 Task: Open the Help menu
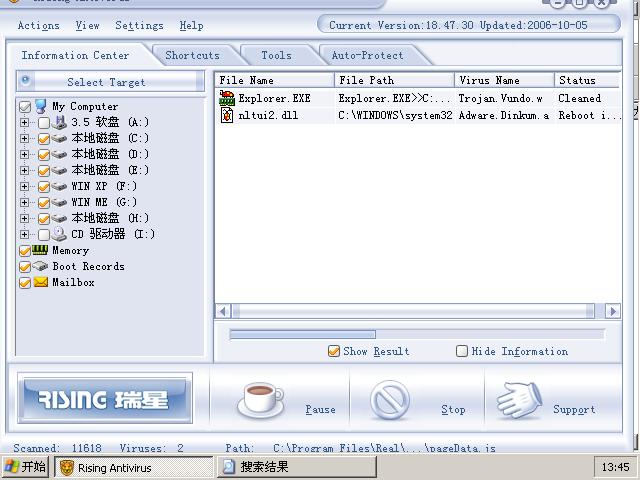click(x=191, y=26)
